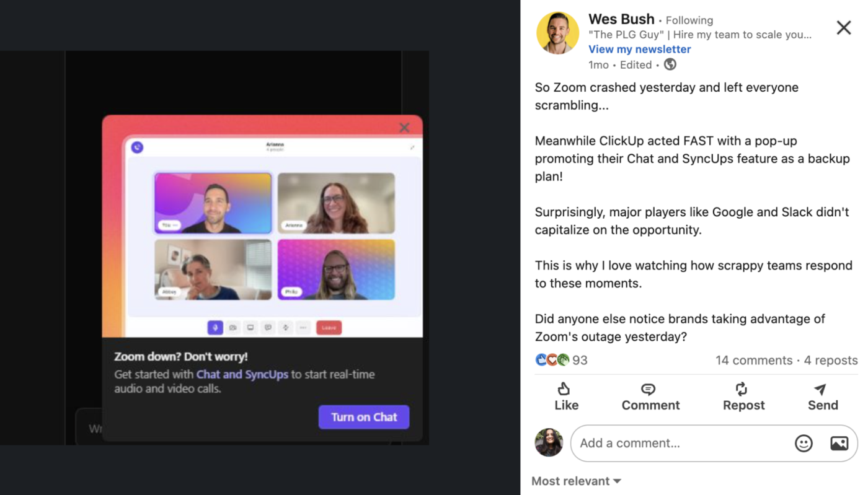Click the Add a comment field
Image resolution: width=868 pixels, height=495 pixels.
[714, 443]
